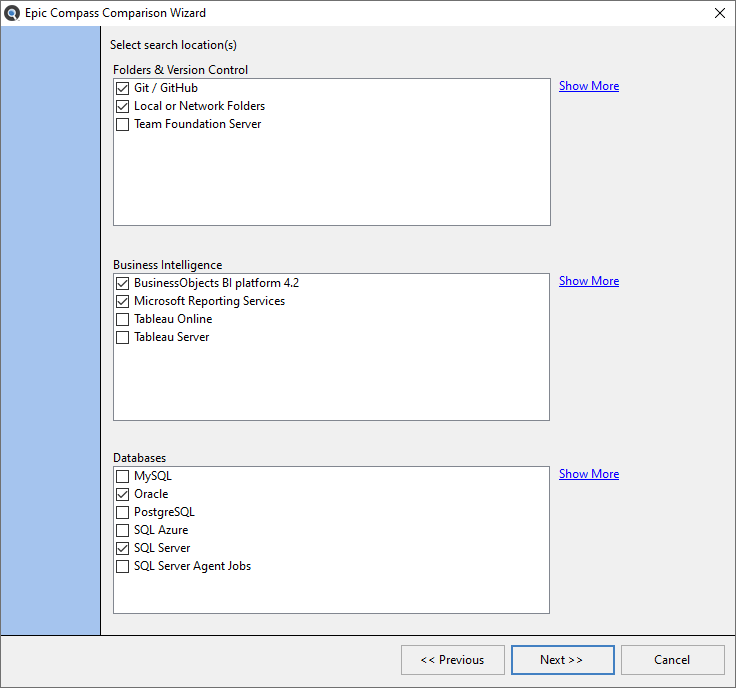
Task: Close the Epic Compass Comparison Wizard window
Action: click(x=720, y=13)
